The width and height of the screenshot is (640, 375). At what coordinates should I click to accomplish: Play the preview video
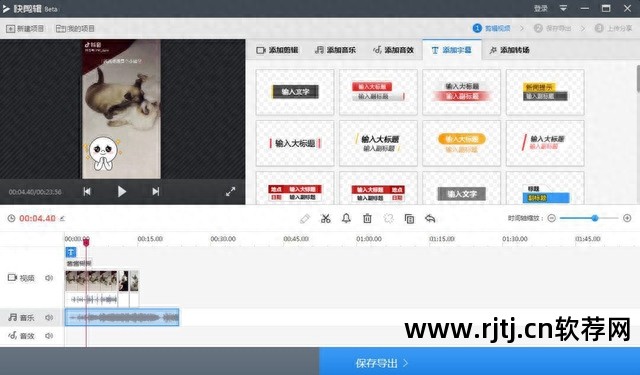coord(122,191)
